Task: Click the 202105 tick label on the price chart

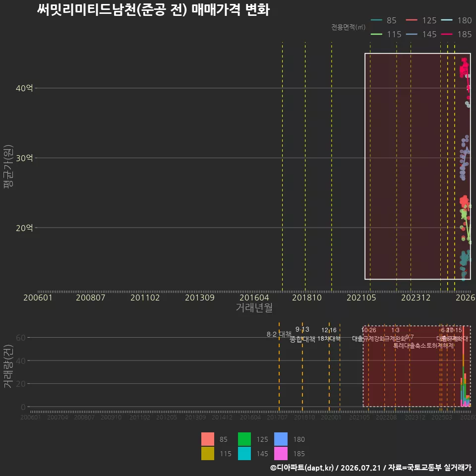Action: (x=361, y=297)
